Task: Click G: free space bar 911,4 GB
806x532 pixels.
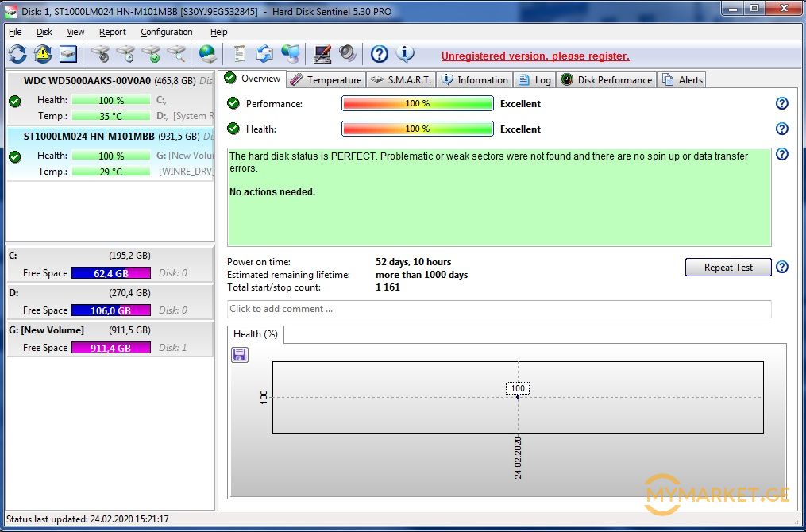Action: 111,348
